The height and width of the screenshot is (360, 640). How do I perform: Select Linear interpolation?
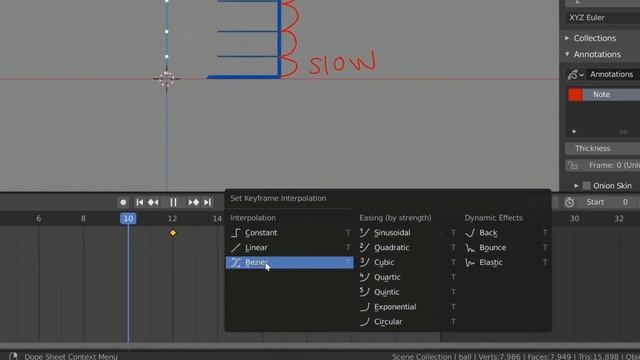[290, 247]
